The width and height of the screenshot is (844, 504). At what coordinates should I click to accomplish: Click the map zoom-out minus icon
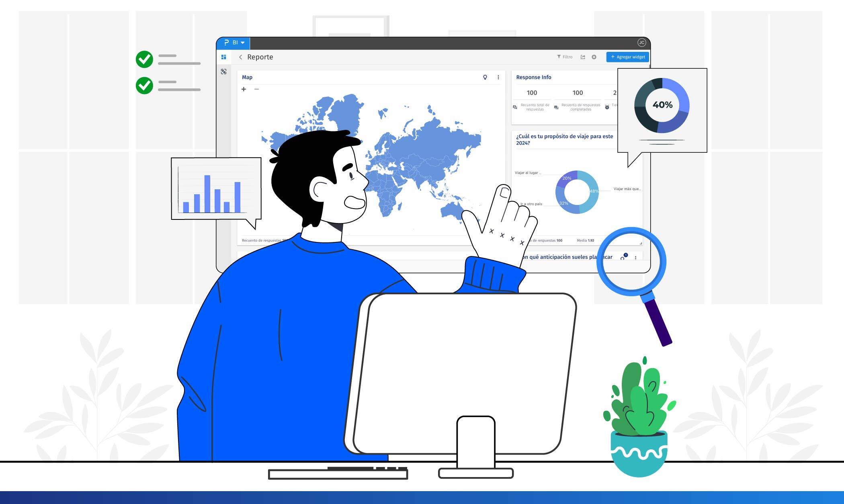(x=256, y=89)
